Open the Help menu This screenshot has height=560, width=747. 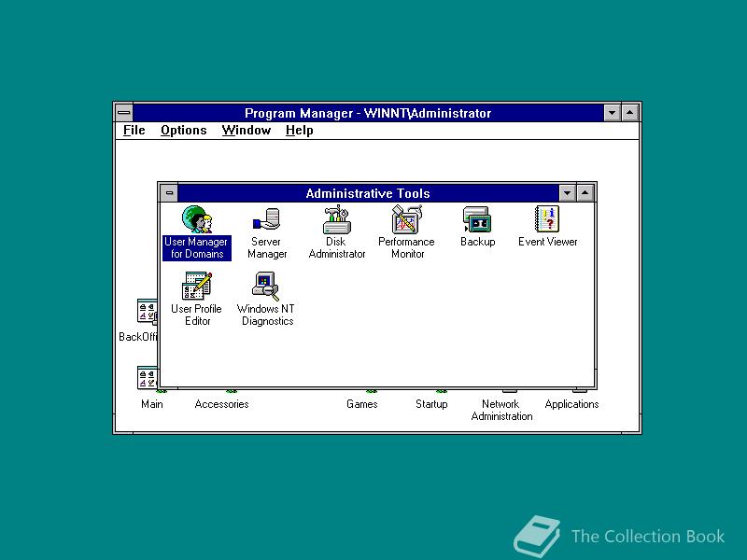pyautogui.click(x=299, y=131)
